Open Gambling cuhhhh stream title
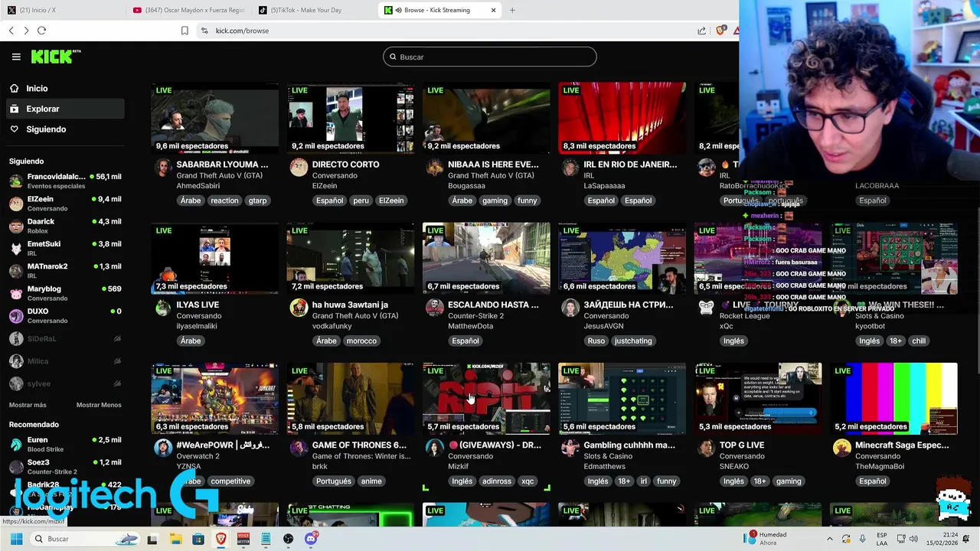980x551 pixels. [629, 445]
